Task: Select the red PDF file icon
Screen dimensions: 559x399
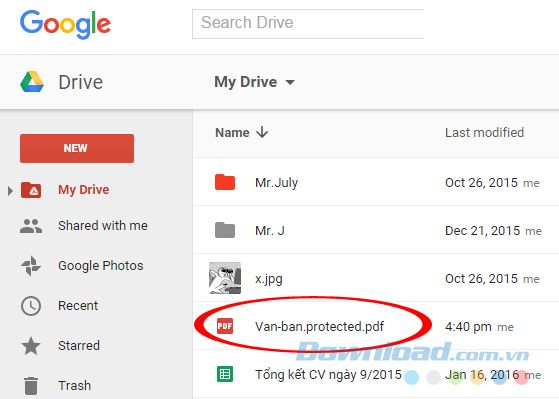Action: tap(225, 326)
